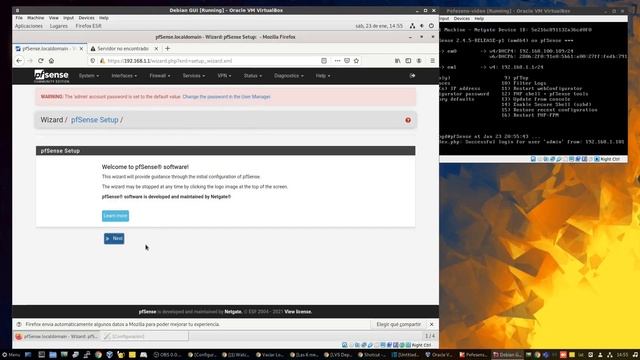Expand the Diagnostics dropdown menu
The image size is (640, 360).
tap(289, 76)
